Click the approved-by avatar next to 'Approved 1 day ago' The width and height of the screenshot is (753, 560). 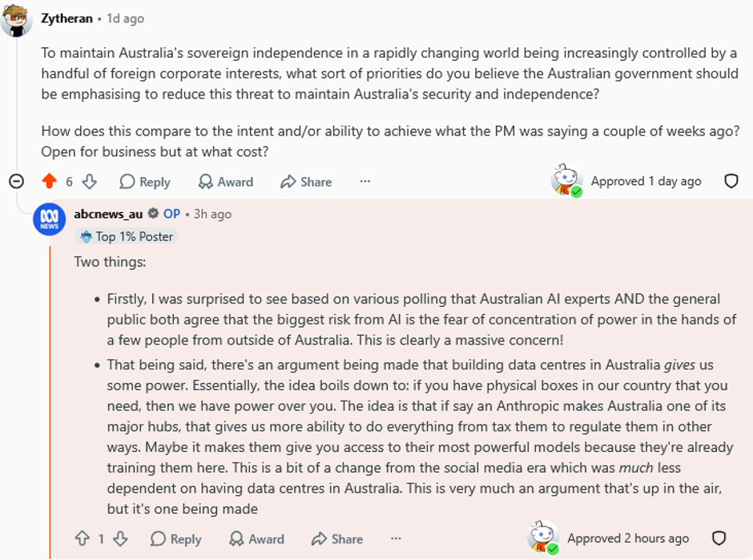point(566,180)
